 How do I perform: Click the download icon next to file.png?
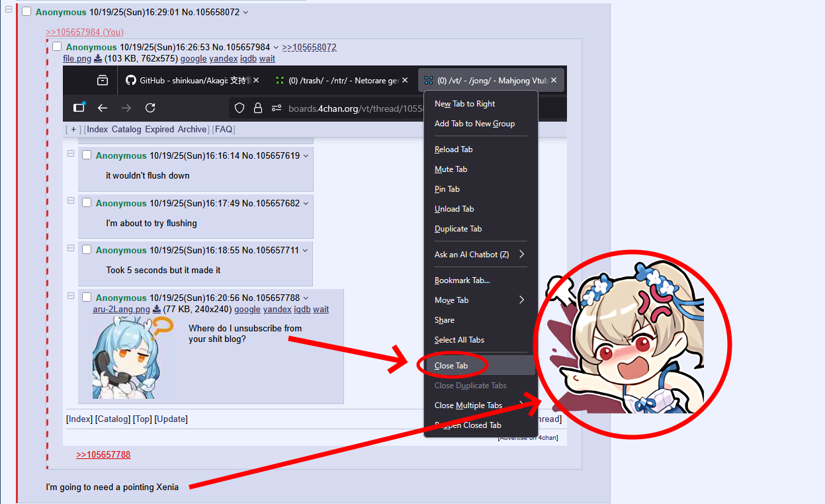(x=98, y=59)
